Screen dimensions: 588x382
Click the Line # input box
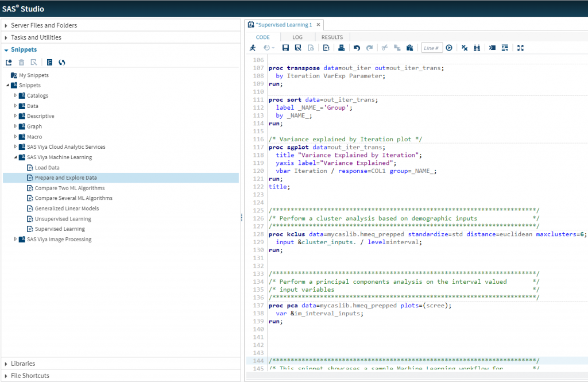point(432,48)
